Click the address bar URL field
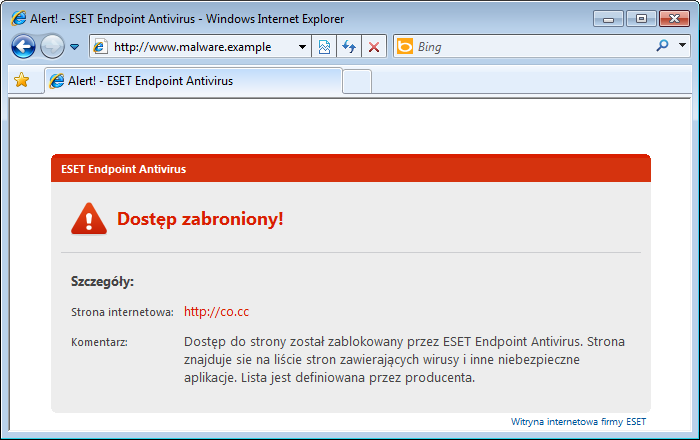This screenshot has width=700, height=440. coord(200,46)
